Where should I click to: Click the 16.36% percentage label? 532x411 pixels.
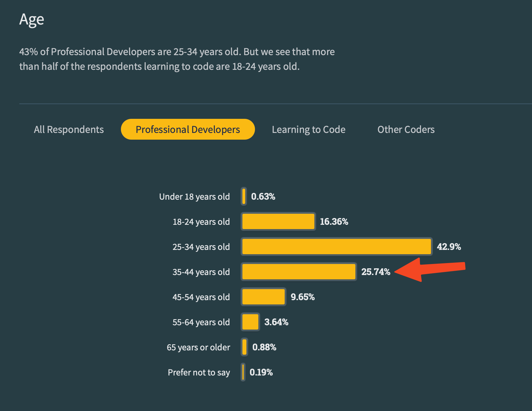tap(334, 222)
